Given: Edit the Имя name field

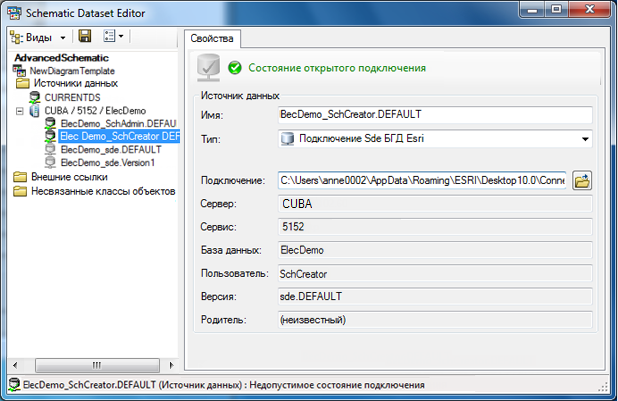Looking at the screenshot, I should [435, 115].
